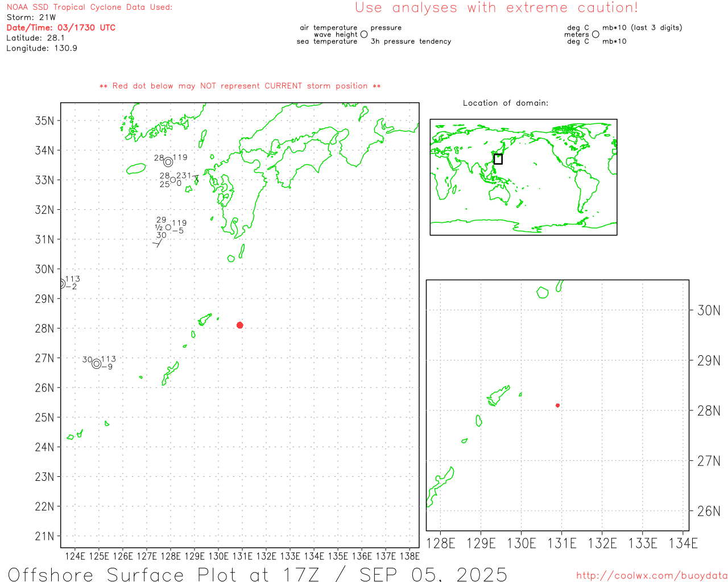Click the buoy circle with tendency -5
728x582 pixels.
pos(168,227)
